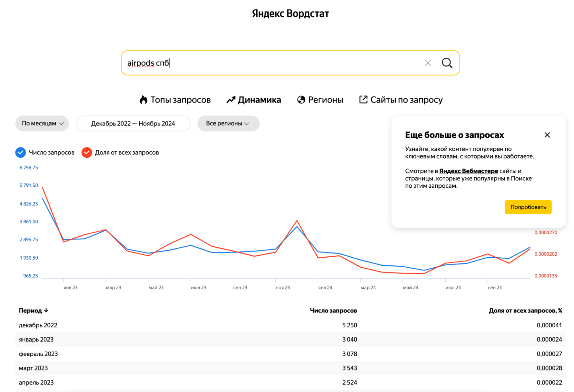Click the value 3 078 in table

tap(350, 354)
